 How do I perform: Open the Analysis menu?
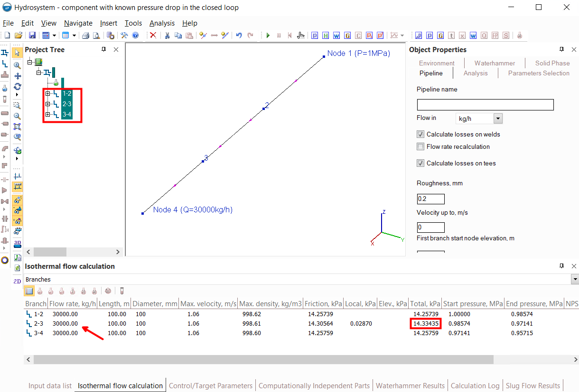[162, 23]
